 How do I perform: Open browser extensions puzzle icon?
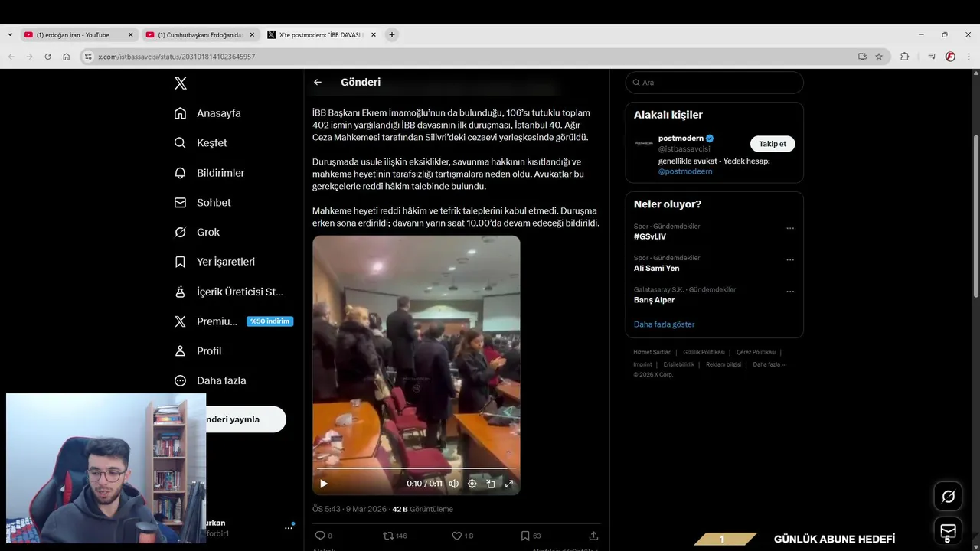(904, 57)
